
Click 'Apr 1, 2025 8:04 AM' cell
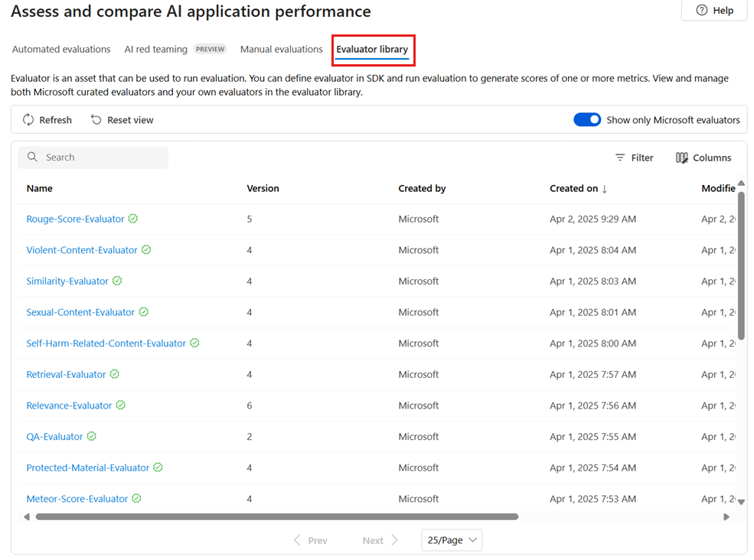pyautogui.click(x=593, y=250)
